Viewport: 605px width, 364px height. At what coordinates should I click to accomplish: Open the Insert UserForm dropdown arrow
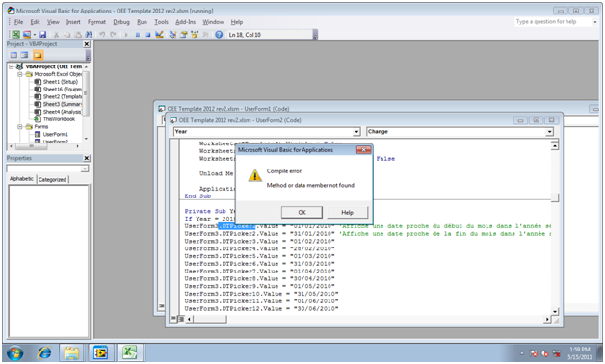[34, 35]
